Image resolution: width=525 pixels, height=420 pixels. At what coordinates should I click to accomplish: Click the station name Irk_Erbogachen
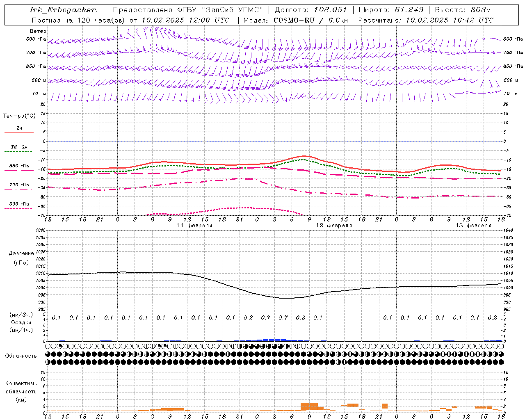(64, 10)
